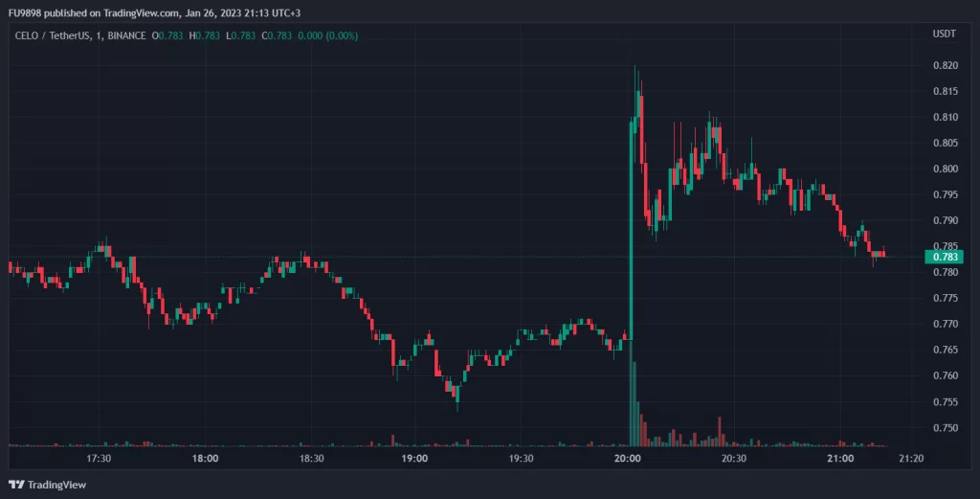980x499 pixels.
Task: Select the 17:30 time axis label
Action: coord(99,459)
